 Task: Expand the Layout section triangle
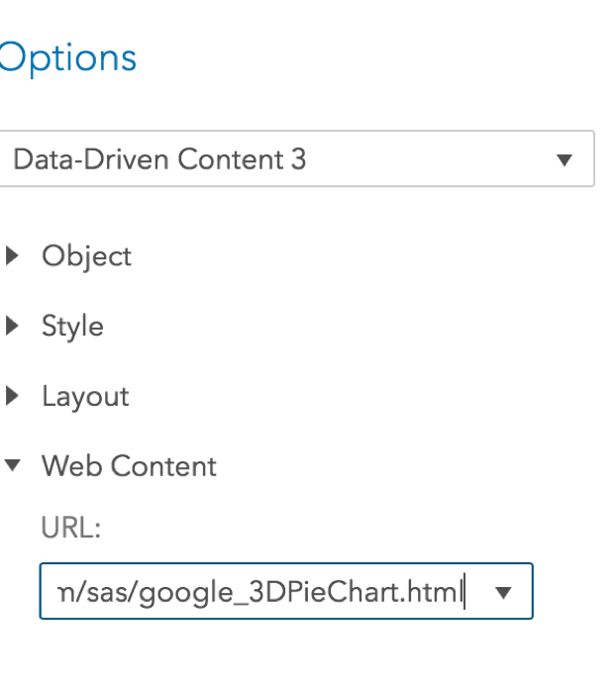[13, 397]
